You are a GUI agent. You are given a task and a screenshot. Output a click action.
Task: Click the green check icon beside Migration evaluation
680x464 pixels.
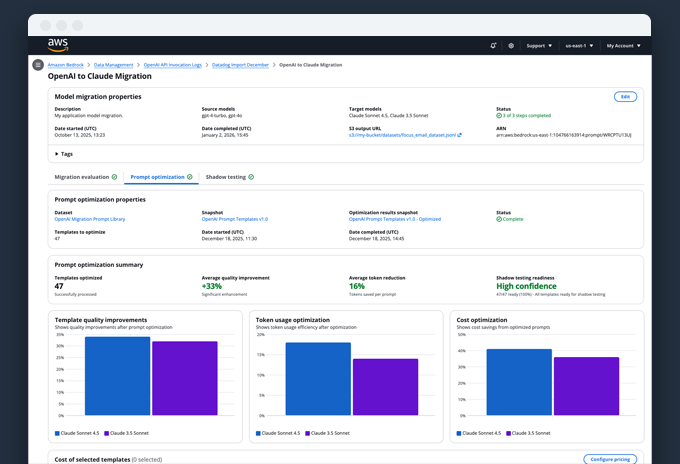[114, 177]
